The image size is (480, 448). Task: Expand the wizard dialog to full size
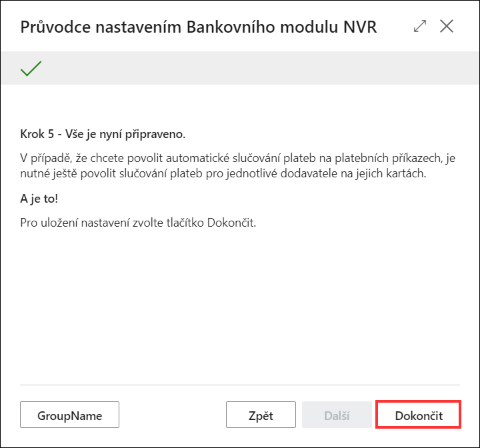(x=420, y=26)
